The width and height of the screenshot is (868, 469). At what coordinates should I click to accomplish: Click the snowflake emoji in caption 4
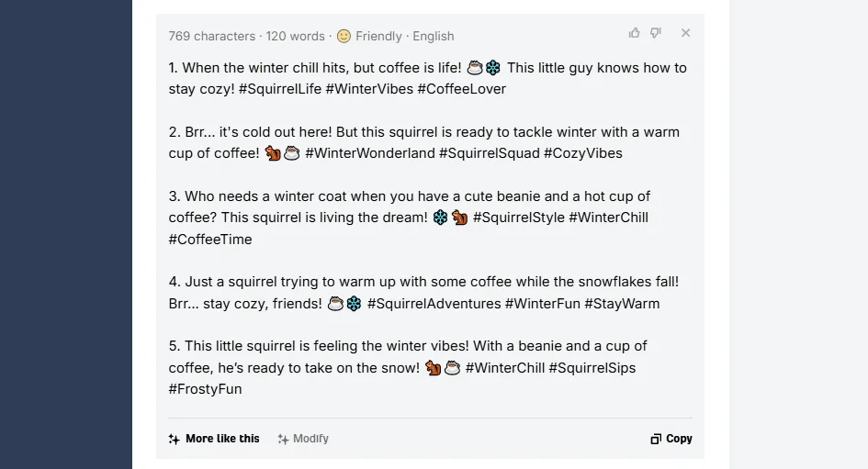(354, 304)
